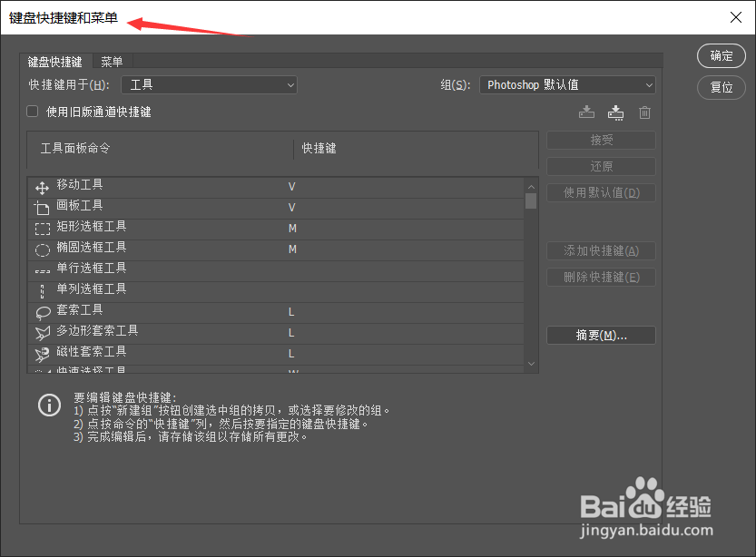The image size is (756, 557).
Task: Click the Elliptical Marquee tool icon
Action: click(x=43, y=249)
